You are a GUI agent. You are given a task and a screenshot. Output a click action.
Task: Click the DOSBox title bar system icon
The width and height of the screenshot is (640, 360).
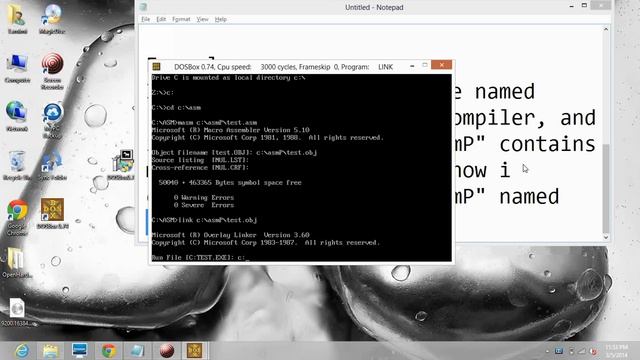156,67
